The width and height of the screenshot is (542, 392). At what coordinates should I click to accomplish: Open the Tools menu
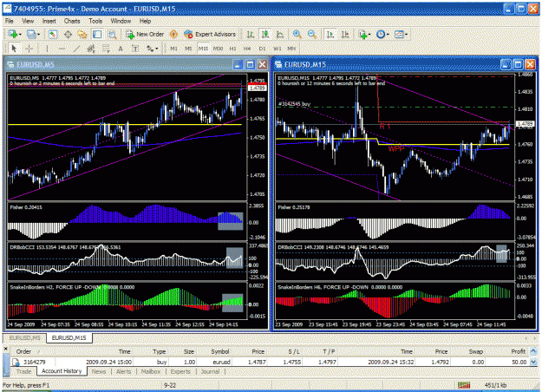pos(95,21)
